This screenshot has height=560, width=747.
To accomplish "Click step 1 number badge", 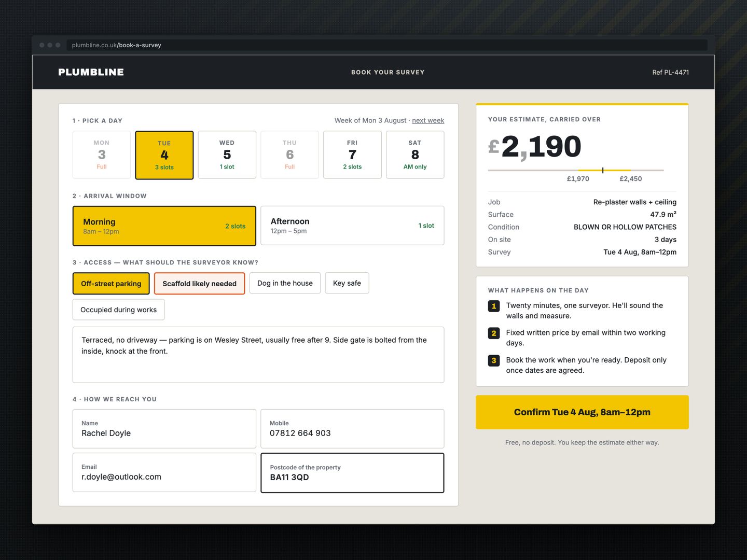I will (x=494, y=306).
